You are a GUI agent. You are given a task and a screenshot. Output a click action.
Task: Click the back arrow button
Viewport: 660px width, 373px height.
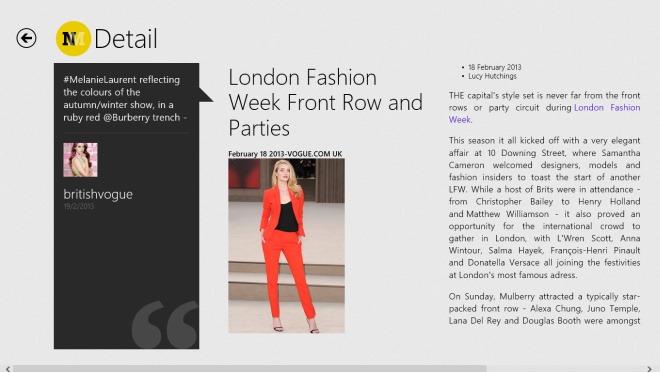coord(26,38)
